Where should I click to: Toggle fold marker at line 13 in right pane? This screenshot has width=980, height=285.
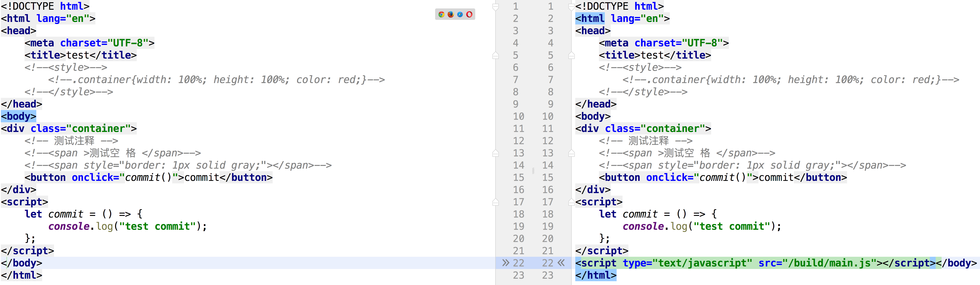[x=571, y=153]
